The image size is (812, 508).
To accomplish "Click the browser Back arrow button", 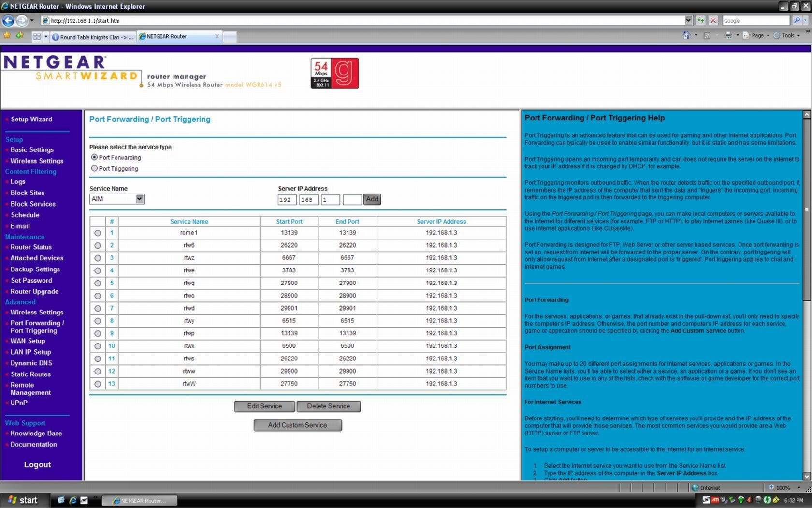I will pyautogui.click(x=8, y=20).
